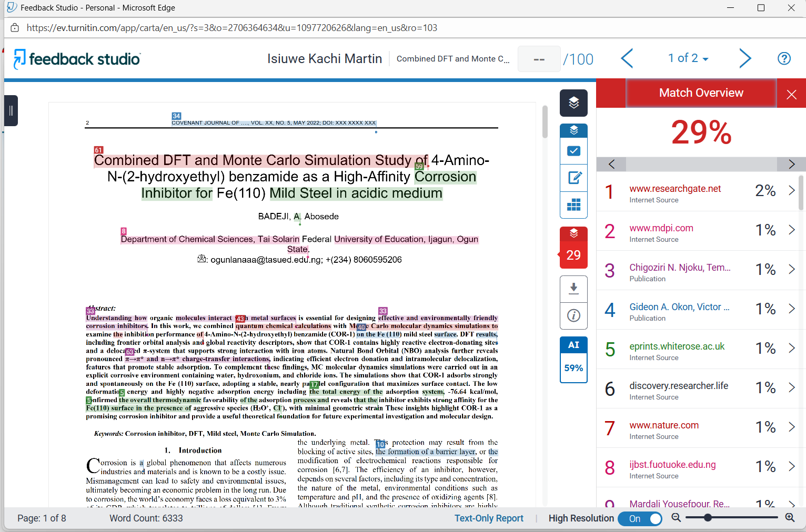The width and height of the screenshot is (806, 532).
Task: Close the Match Overview panel
Action: coord(791,94)
